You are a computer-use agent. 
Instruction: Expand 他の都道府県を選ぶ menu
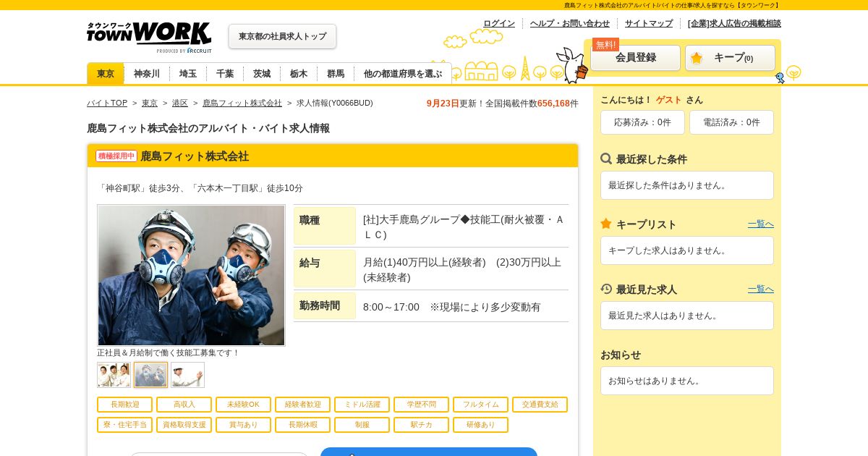(x=403, y=73)
